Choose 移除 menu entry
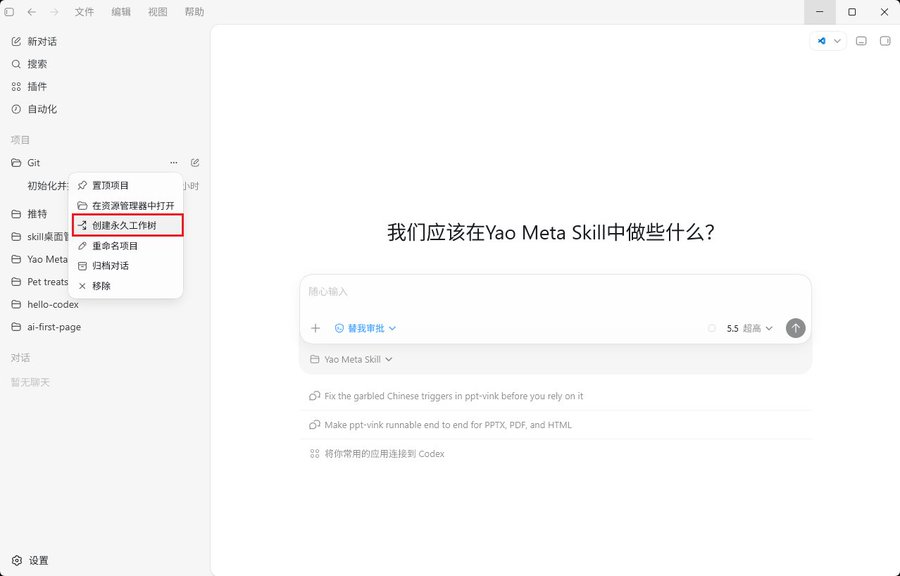 [x=126, y=286]
